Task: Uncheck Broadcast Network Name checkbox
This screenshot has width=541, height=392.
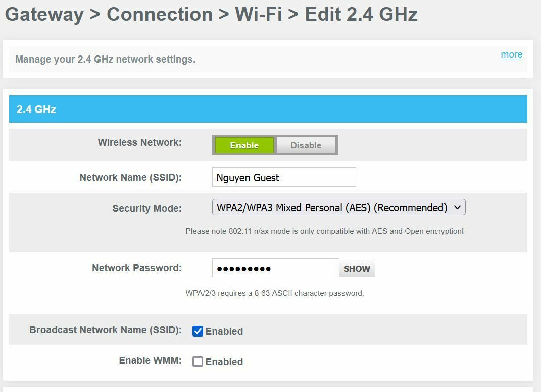Action: point(198,331)
